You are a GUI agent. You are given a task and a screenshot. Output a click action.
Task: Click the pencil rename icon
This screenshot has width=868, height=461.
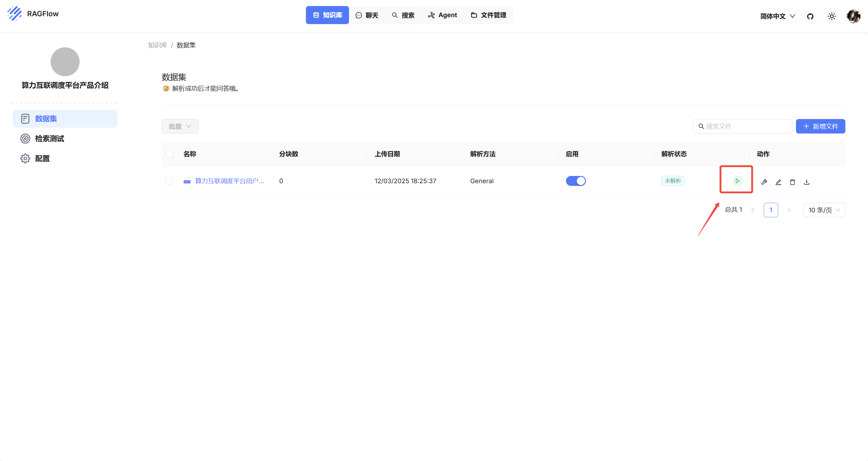pyautogui.click(x=778, y=182)
